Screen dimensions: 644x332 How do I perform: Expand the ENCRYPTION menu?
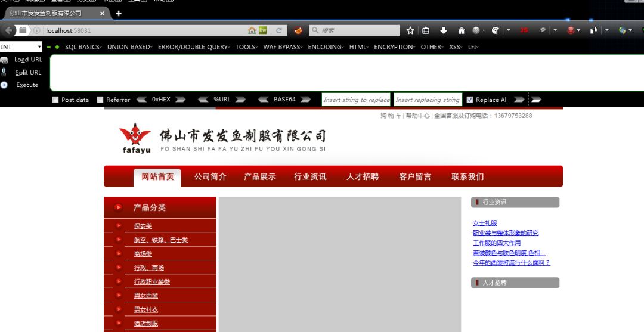pos(394,47)
